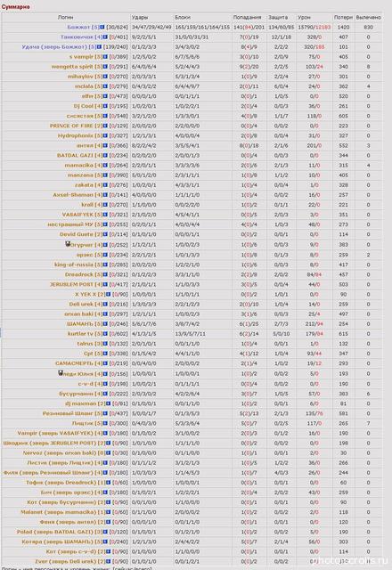Viewport: 392px width, 570px height.
Task: Open player link s vampir
Action: [86, 57]
